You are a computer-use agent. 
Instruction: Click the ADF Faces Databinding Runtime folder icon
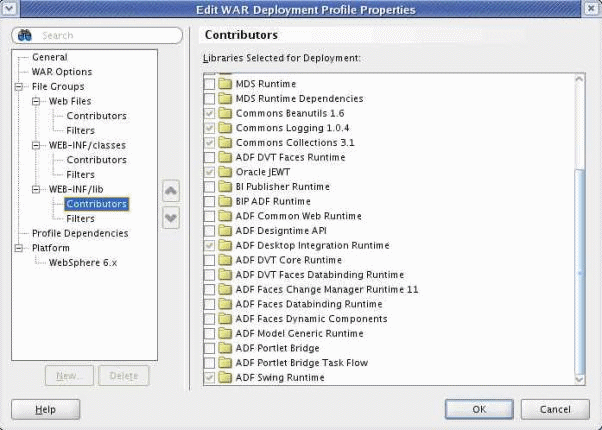pyautogui.click(x=225, y=304)
